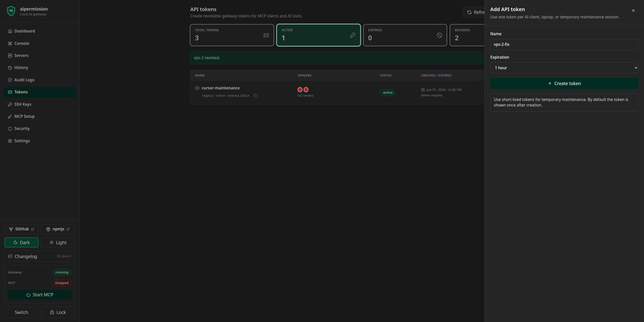Screen dimensions: 644x322
Task: Select the cursor-maintenance token name
Action: (221, 88)
